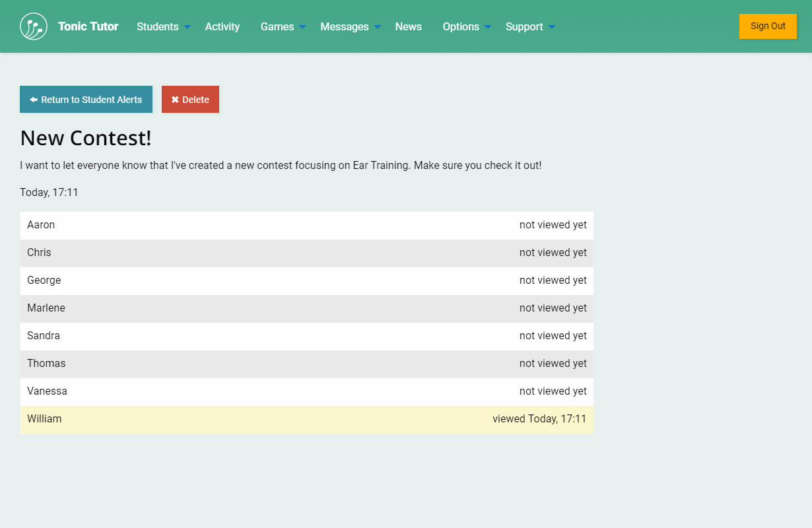Click the Tonic Tutor brand name

88,26
